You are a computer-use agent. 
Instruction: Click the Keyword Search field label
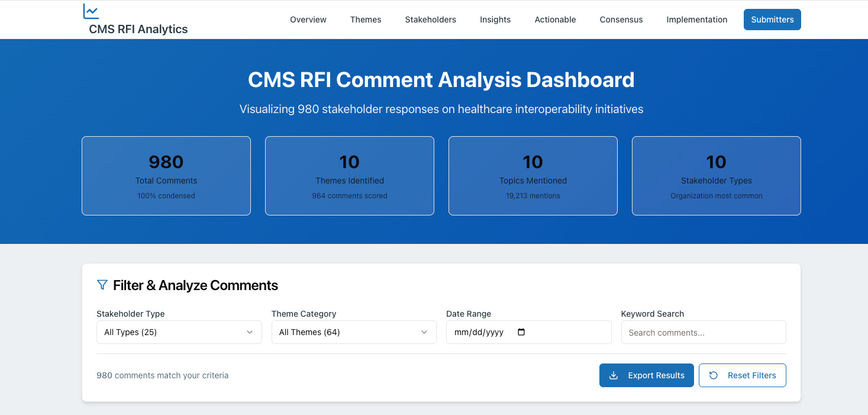pos(653,314)
